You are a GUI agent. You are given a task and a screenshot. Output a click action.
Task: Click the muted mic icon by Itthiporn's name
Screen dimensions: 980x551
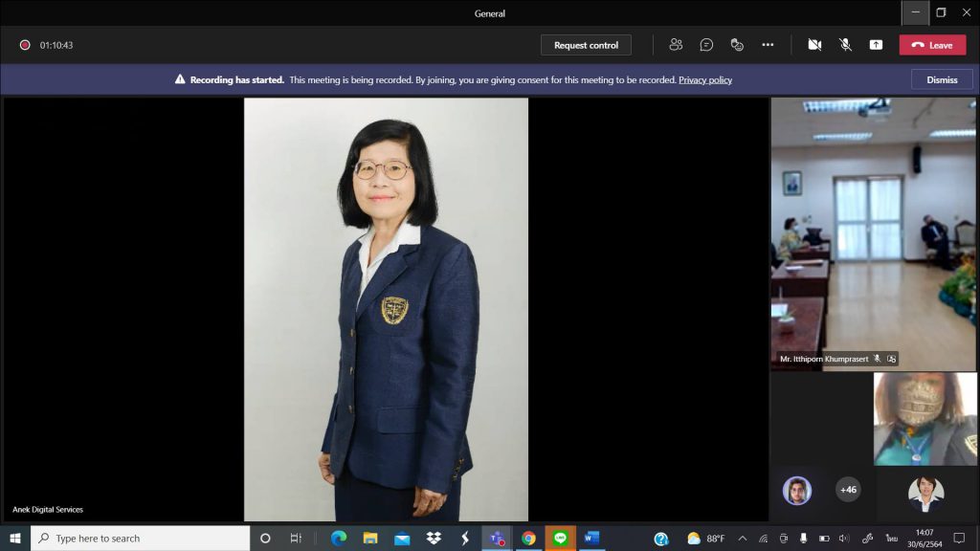(877, 359)
